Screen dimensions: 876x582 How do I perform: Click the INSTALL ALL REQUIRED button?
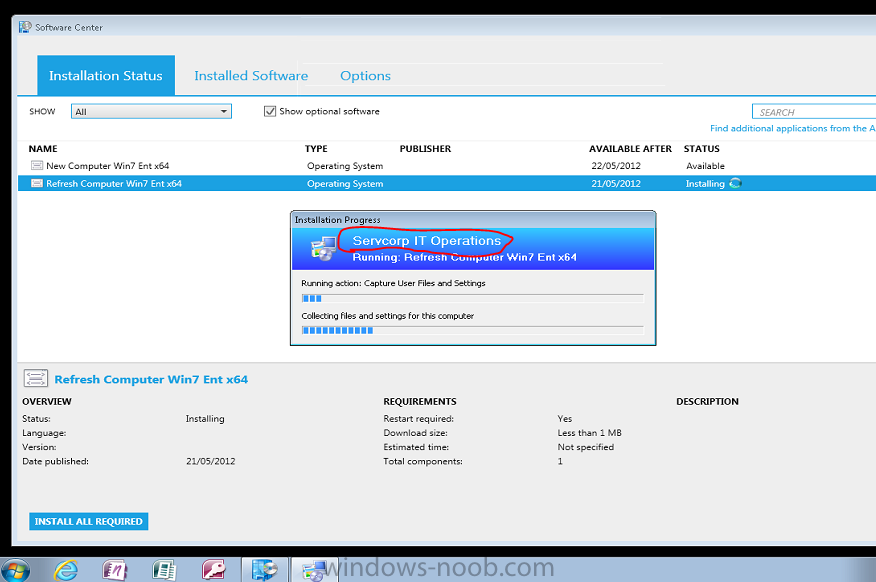point(88,521)
